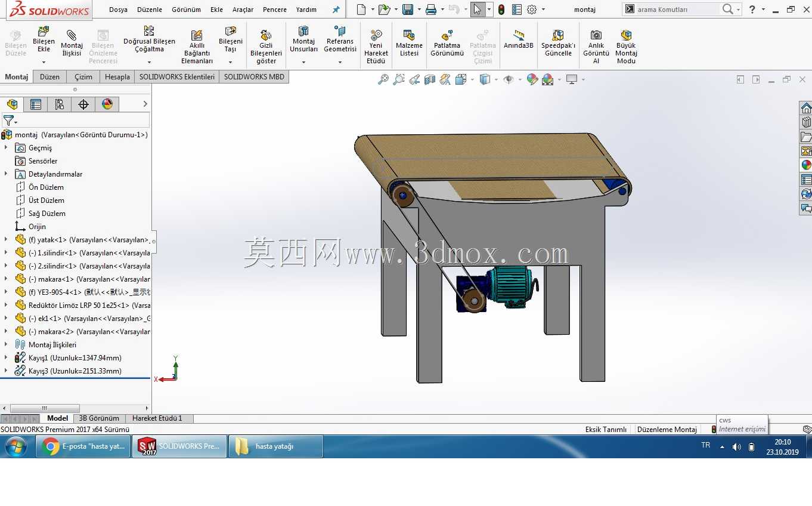Screen dimensions: 812x506
Task: Expand the Kayış1 belt node
Action: tap(6, 358)
